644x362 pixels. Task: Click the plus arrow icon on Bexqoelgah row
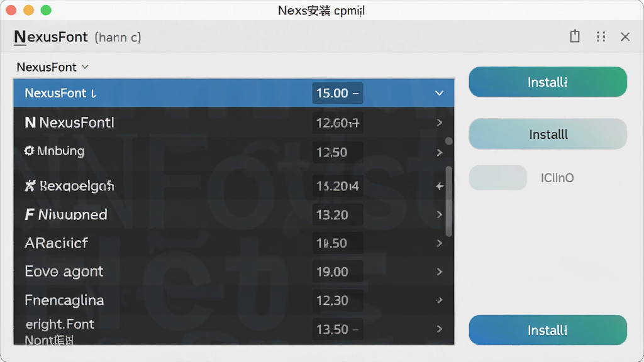click(440, 186)
